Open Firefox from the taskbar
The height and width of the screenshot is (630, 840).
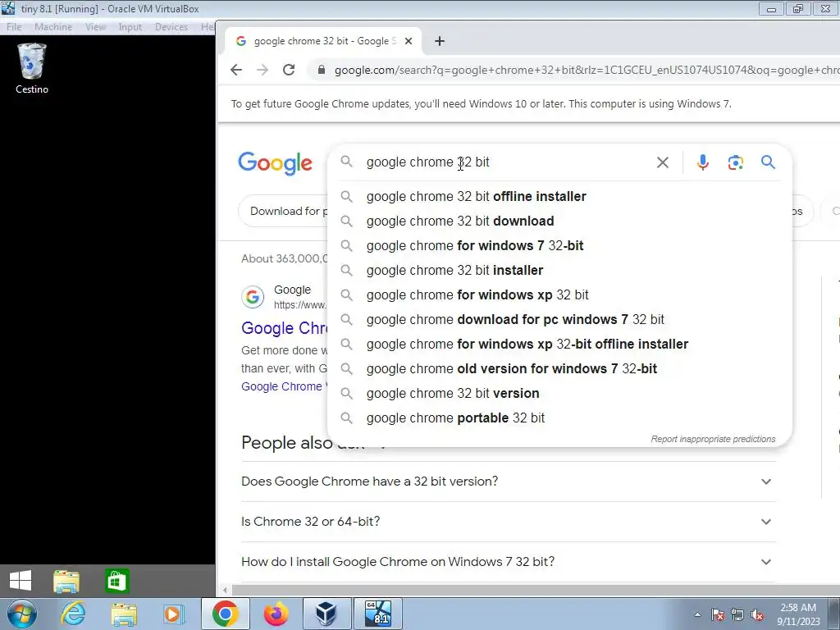pyautogui.click(x=276, y=614)
